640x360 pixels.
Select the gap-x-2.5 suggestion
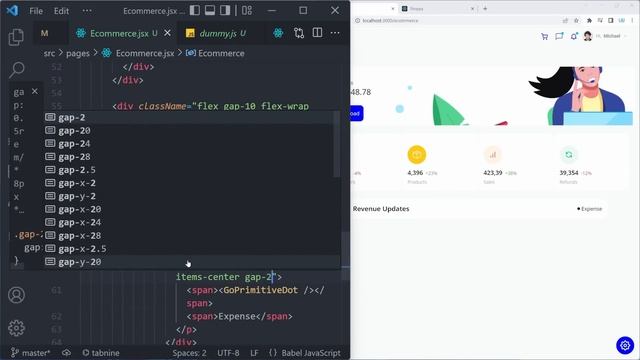coord(189,249)
